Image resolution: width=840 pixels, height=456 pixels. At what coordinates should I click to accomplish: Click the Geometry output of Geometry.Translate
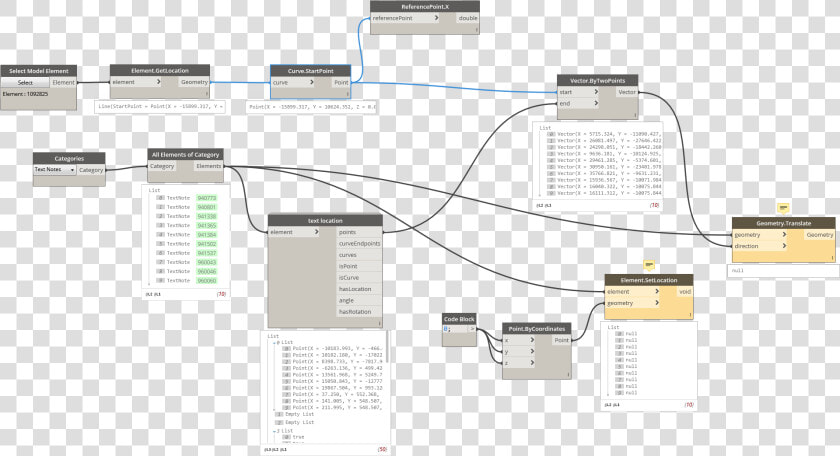pyautogui.click(x=820, y=235)
